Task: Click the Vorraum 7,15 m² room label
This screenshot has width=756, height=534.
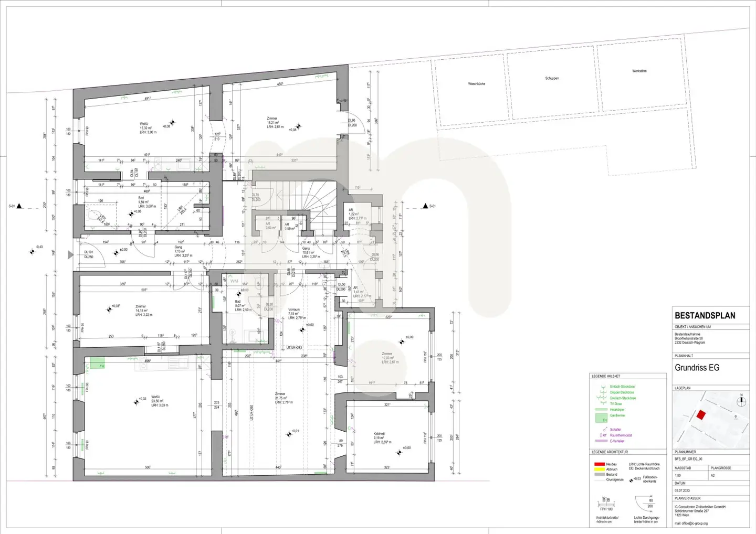Action: coord(297,314)
